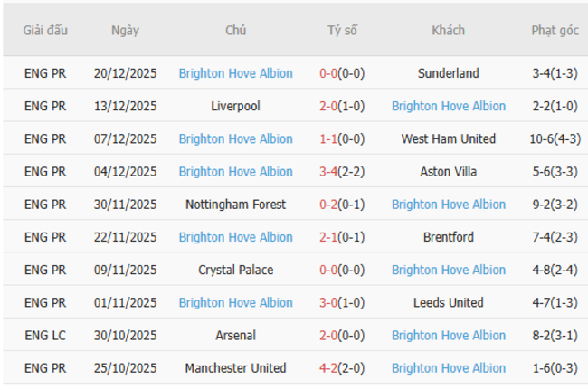Click the "Tỷ số" column header

point(342,30)
